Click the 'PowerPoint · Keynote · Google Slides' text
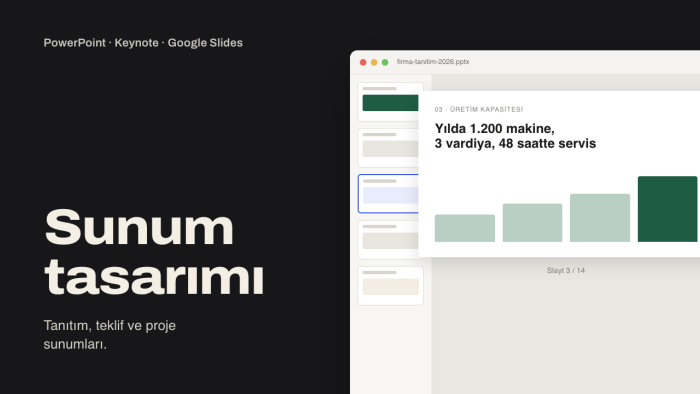This screenshot has width=700, height=394. (143, 43)
